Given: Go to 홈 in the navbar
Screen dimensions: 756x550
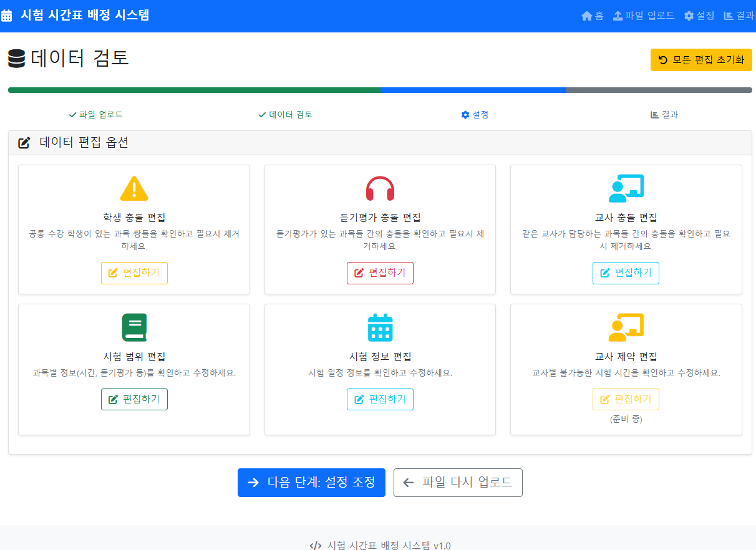Looking at the screenshot, I should 592,16.
